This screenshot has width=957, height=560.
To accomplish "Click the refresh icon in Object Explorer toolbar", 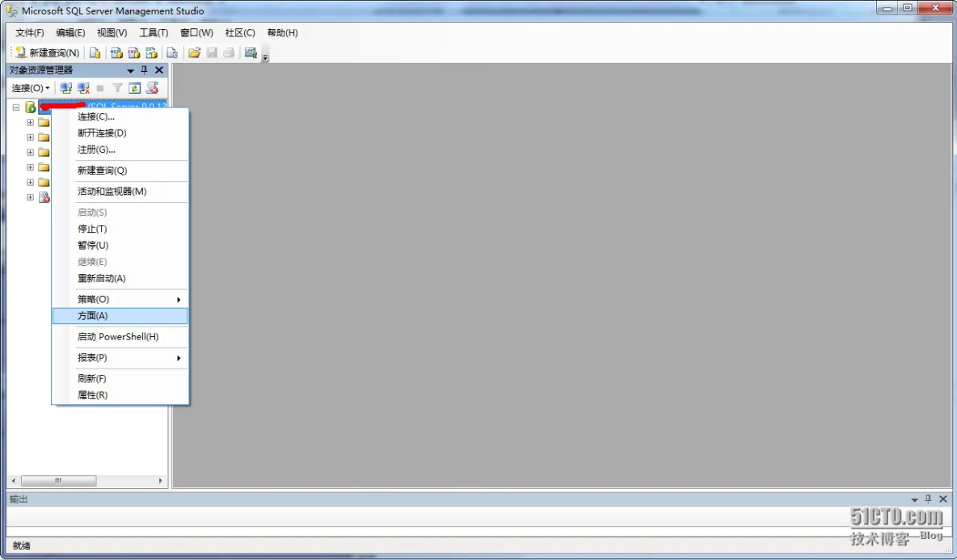I will 135,88.
